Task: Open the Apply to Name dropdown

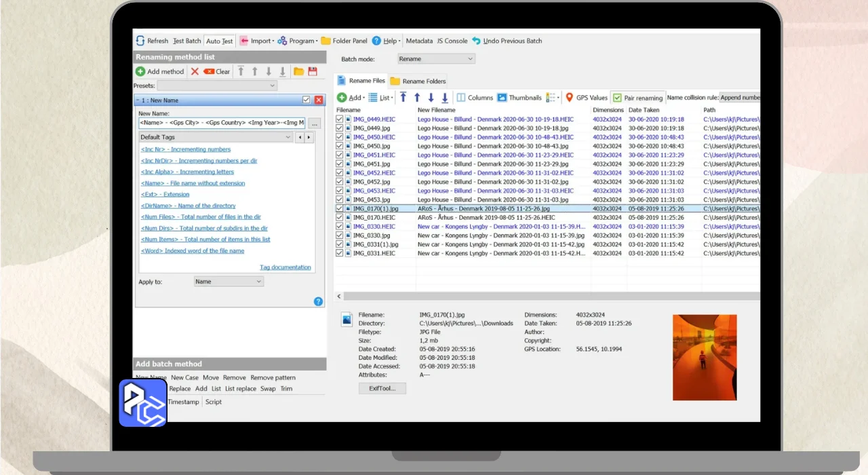Action: tap(228, 282)
